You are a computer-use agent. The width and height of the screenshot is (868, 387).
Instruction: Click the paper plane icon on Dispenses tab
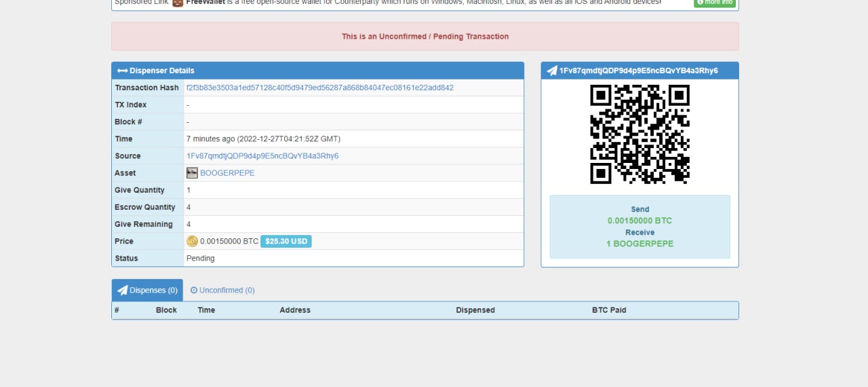tap(122, 290)
